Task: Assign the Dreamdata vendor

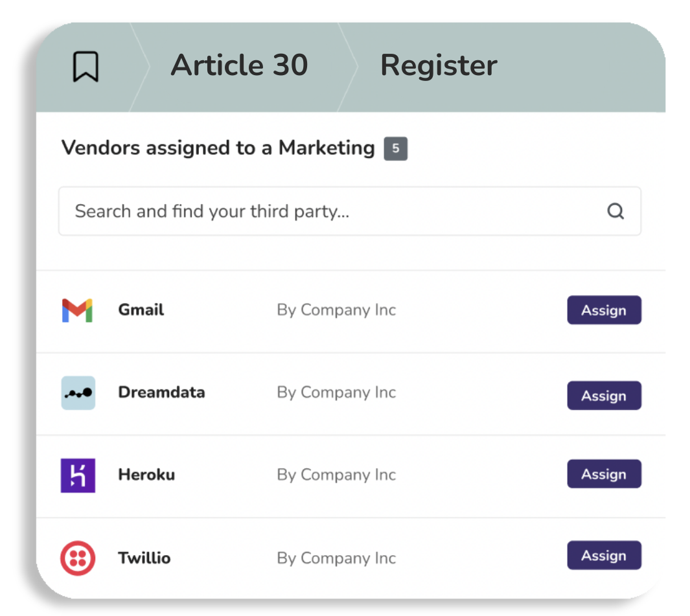Action: tap(604, 395)
